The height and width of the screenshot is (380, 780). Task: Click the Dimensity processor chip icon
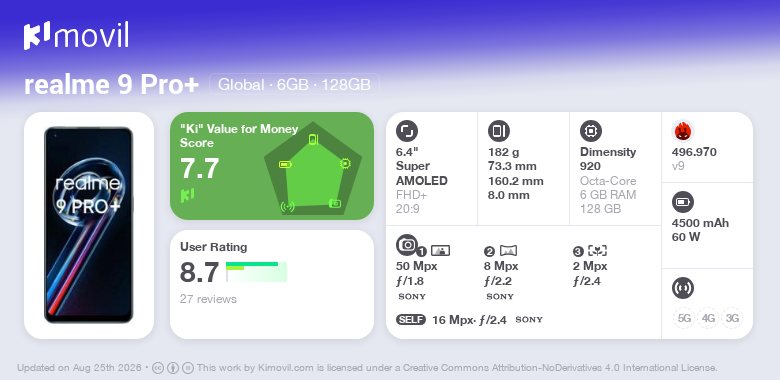[x=591, y=131]
